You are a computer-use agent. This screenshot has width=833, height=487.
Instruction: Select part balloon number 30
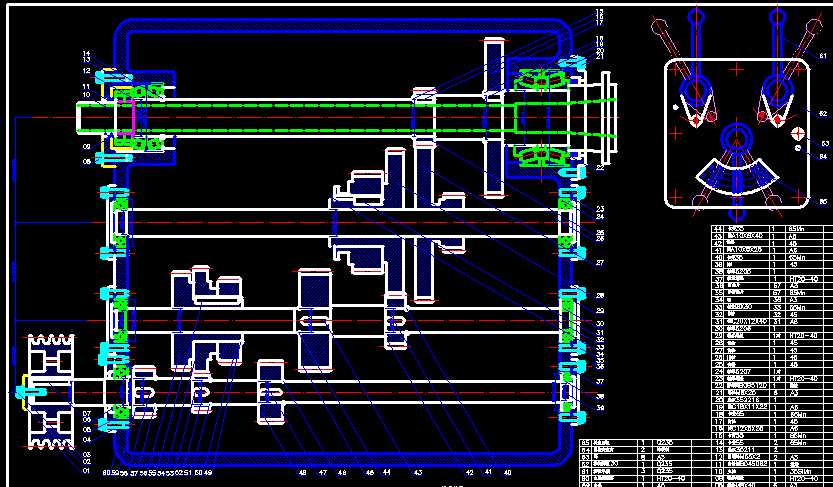[600, 323]
